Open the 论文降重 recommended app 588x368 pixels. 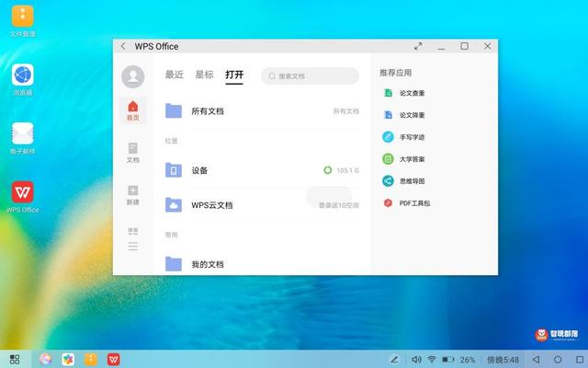point(403,115)
